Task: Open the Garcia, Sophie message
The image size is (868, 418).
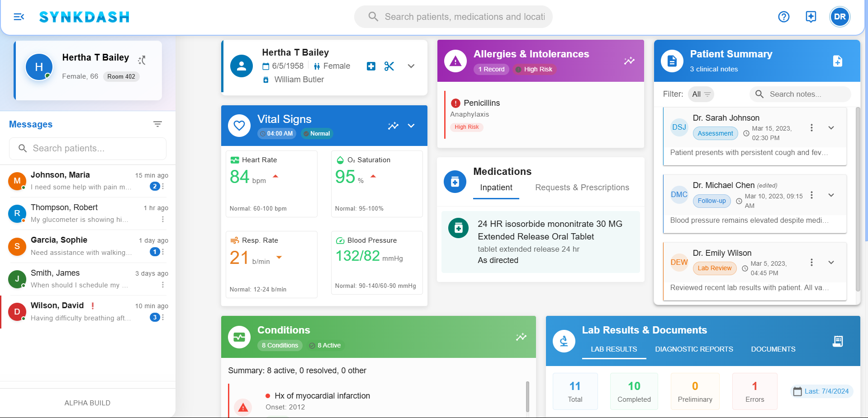Action: click(88, 246)
